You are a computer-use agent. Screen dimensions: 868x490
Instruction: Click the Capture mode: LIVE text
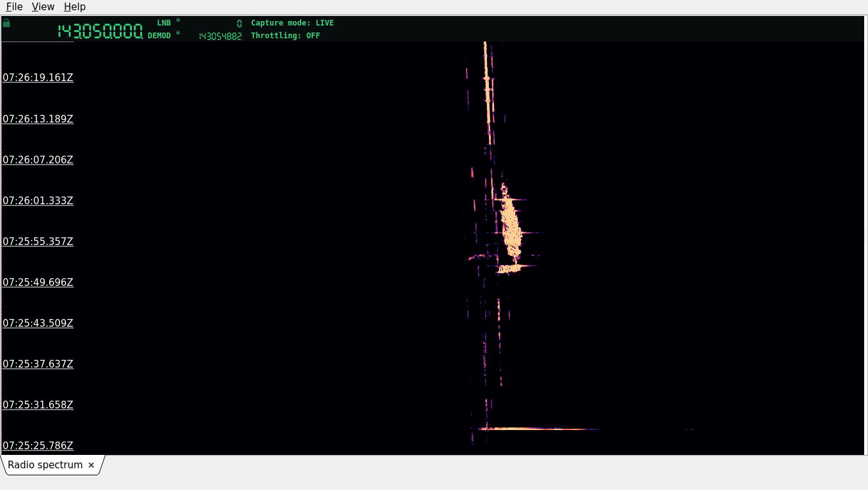tap(292, 23)
